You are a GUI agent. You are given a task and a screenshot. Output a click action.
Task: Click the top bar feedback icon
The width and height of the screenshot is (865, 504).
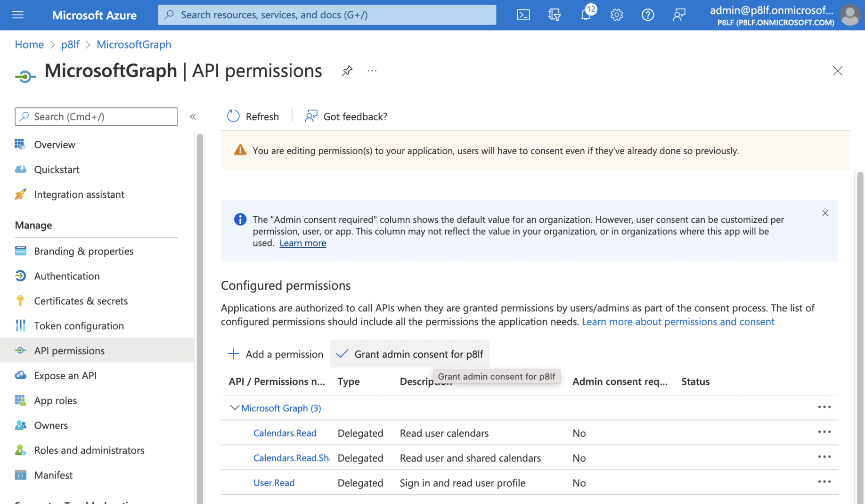pos(679,15)
